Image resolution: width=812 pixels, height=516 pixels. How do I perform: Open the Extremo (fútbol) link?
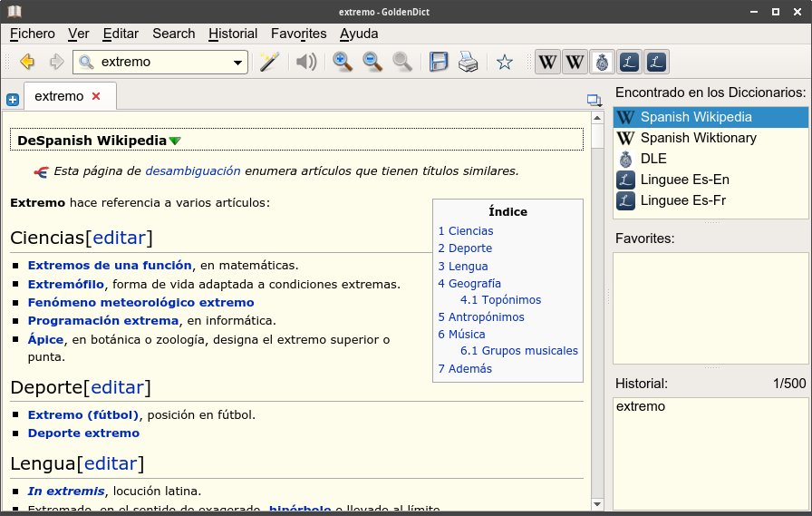[x=83, y=415]
